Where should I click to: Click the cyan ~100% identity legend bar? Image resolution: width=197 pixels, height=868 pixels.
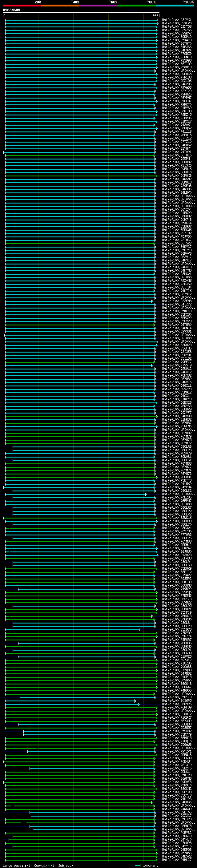click(175, 6)
